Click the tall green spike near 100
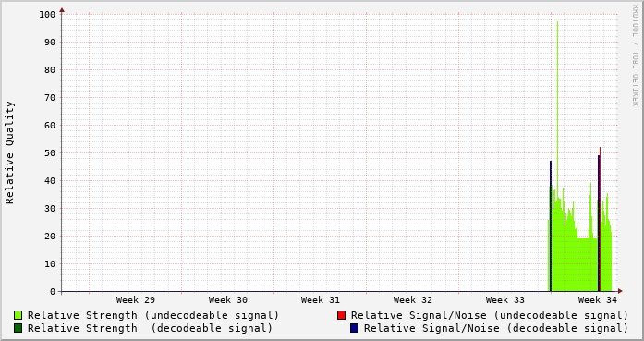644x341 pixels. [x=557, y=103]
